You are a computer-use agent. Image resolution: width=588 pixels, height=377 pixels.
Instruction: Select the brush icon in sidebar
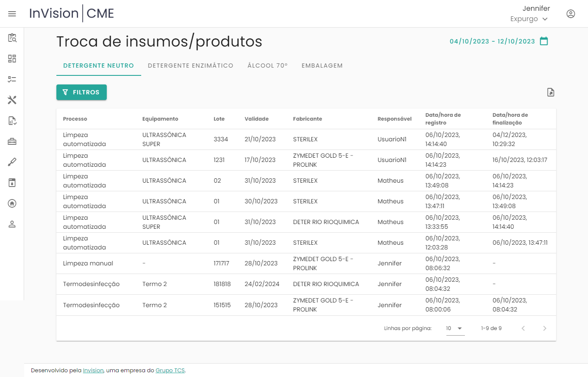12,162
